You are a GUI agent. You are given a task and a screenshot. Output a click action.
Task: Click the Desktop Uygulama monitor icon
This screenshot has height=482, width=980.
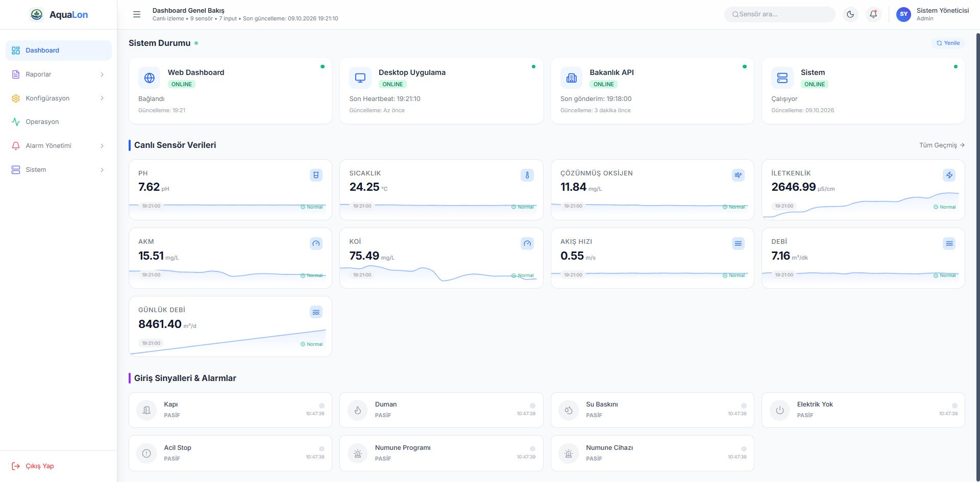pos(360,78)
